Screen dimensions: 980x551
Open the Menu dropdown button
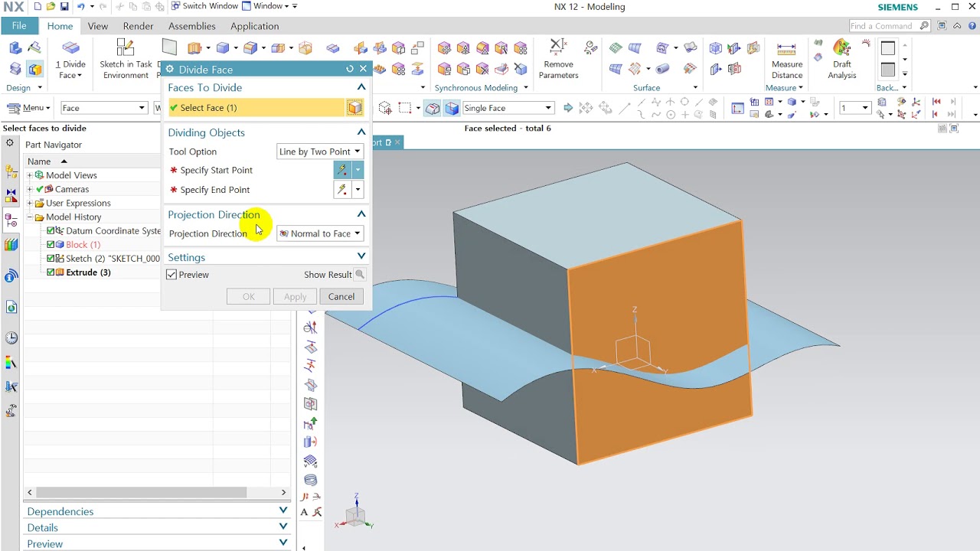pos(30,108)
